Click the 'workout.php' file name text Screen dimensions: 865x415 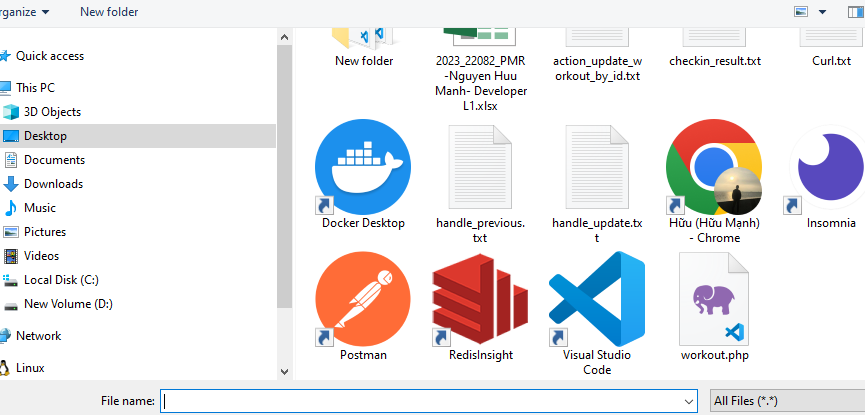tap(714, 355)
